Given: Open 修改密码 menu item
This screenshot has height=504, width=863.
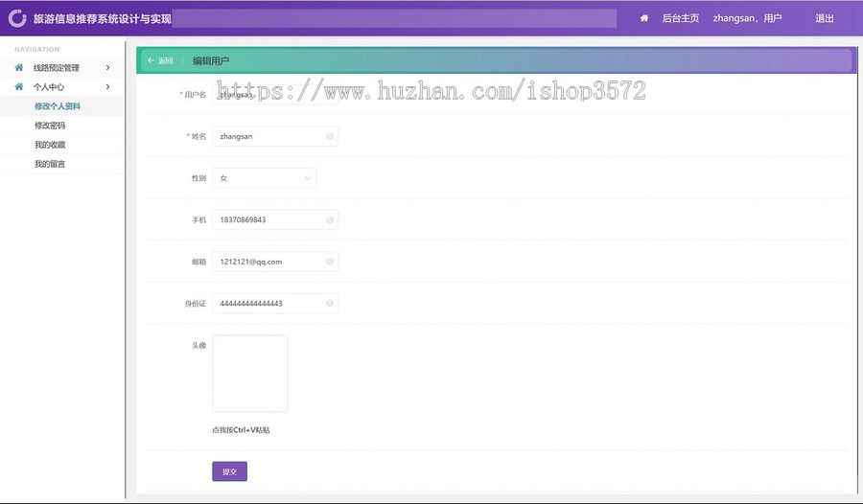Looking at the screenshot, I should [x=50, y=126].
